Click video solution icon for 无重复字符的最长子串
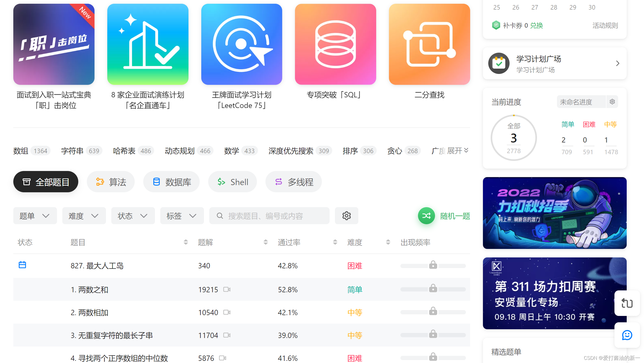This screenshot has height=363, width=644. (x=227, y=335)
